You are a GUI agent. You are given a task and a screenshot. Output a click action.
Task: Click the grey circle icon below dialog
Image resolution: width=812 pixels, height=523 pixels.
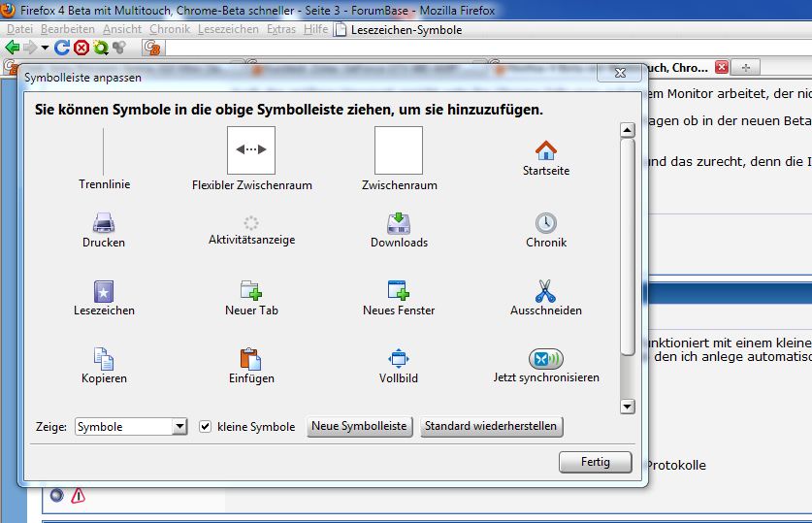[x=57, y=496]
